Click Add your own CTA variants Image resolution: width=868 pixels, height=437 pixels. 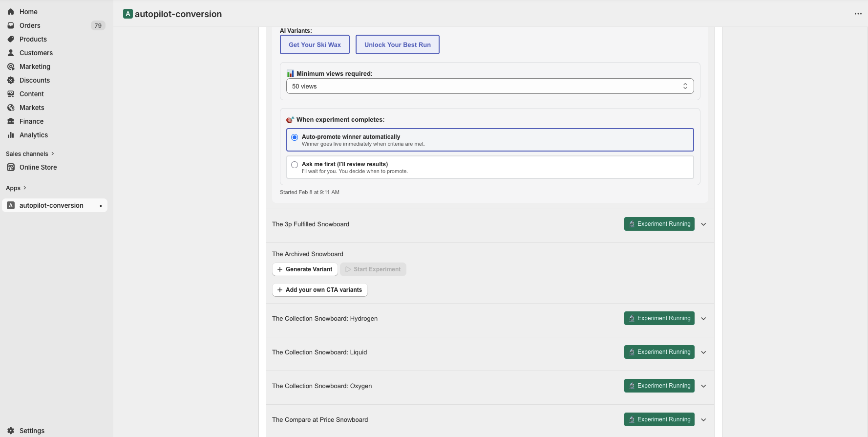319,290
